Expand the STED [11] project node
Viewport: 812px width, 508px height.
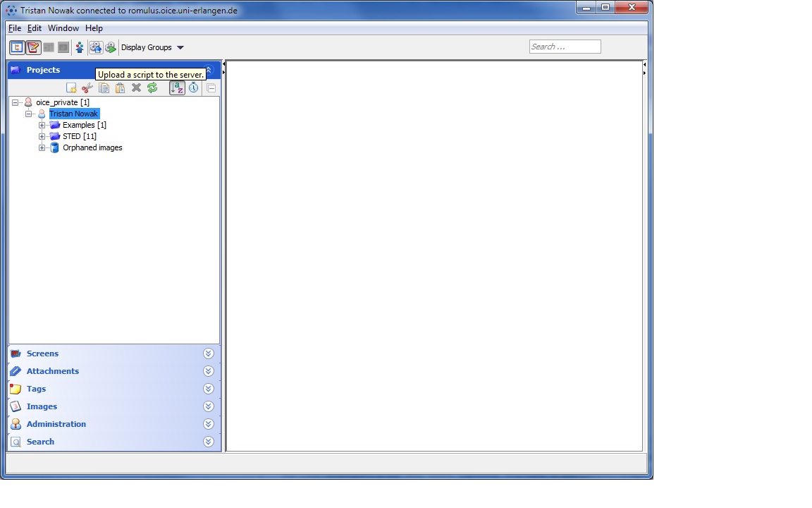click(x=42, y=136)
